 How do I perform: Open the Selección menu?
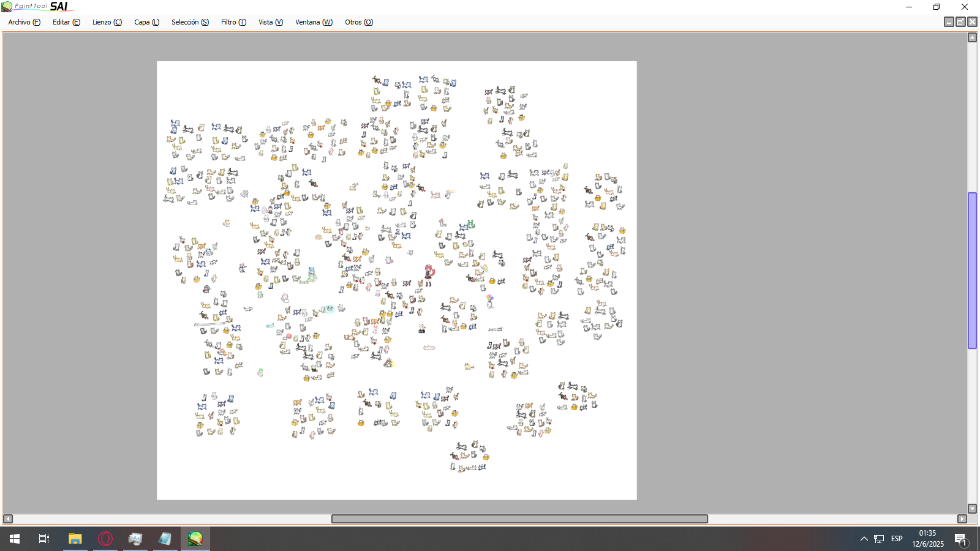[x=190, y=22]
